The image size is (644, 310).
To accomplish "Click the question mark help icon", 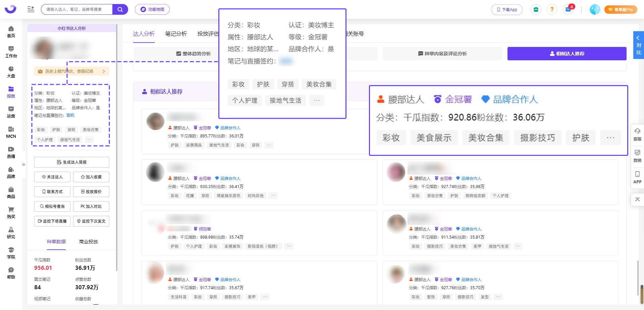I will (x=552, y=9).
